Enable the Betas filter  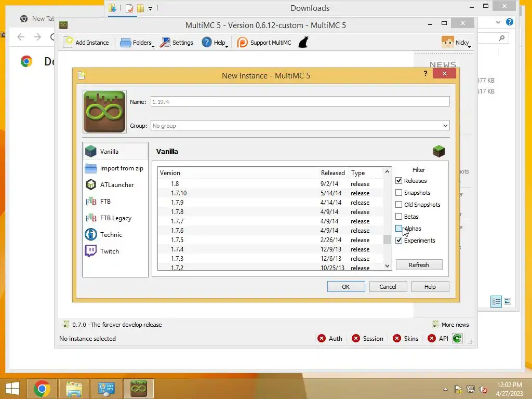tap(398, 217)
